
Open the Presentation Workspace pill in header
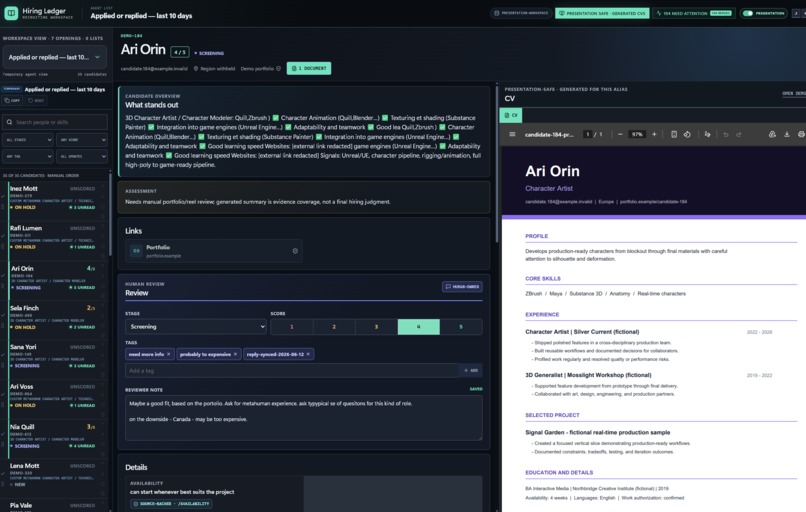521,13
